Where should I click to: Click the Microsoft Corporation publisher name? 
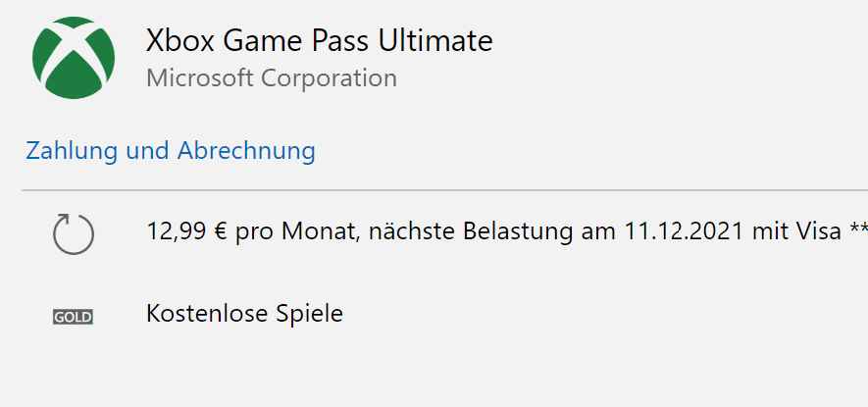coord(272,78)
